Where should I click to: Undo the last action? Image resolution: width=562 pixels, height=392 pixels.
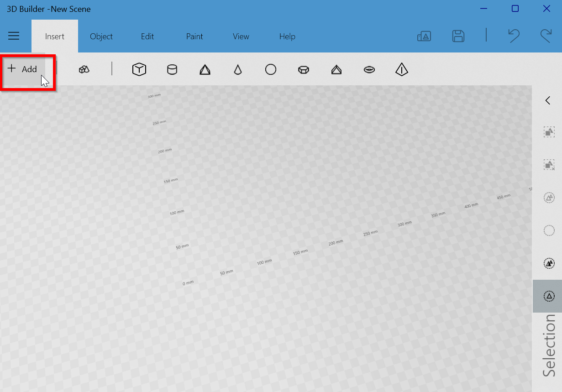coord(514,36)
